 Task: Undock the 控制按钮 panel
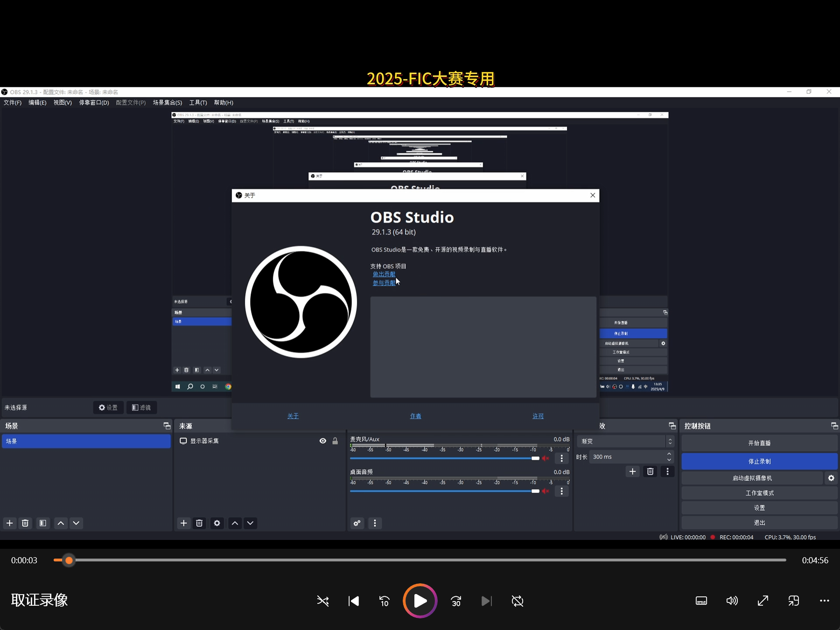[x=834, y=426]
